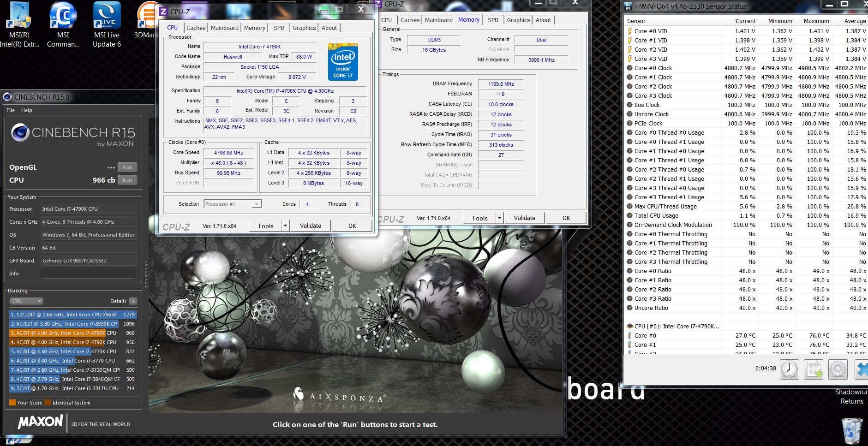Click the HWiNFO elapsed-time clock reset icon
This screenshot has width=868, height=446.
coord(790,369)
